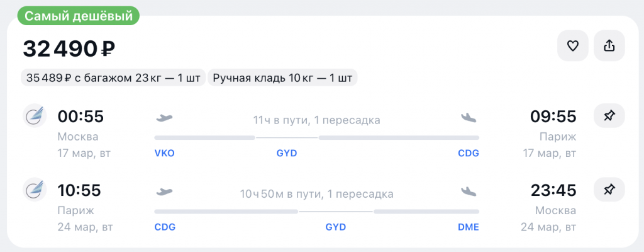Click the outbound landing plane icon
644x252 pixels.
(x=469, y=118)
